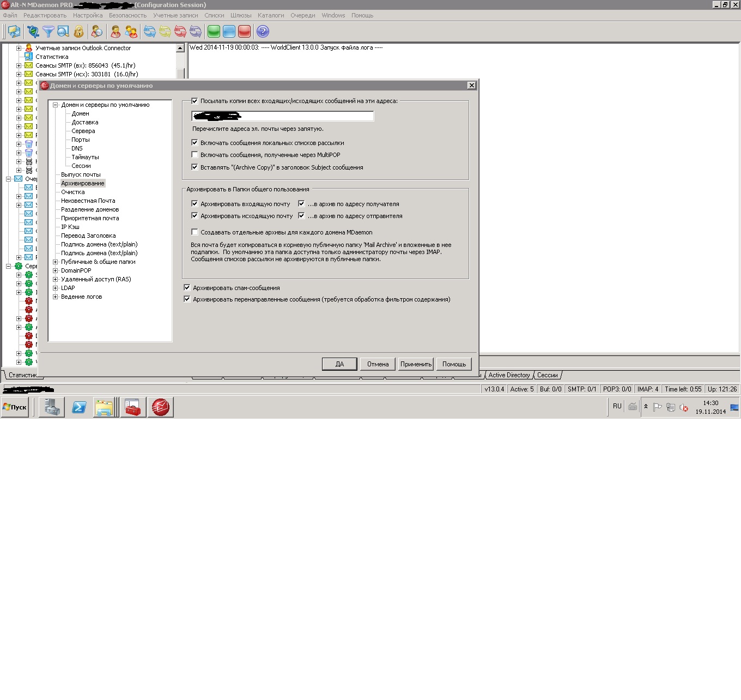Toggle archive by sender address checkbox
The image size is (741, 700).
coord(301,215)
